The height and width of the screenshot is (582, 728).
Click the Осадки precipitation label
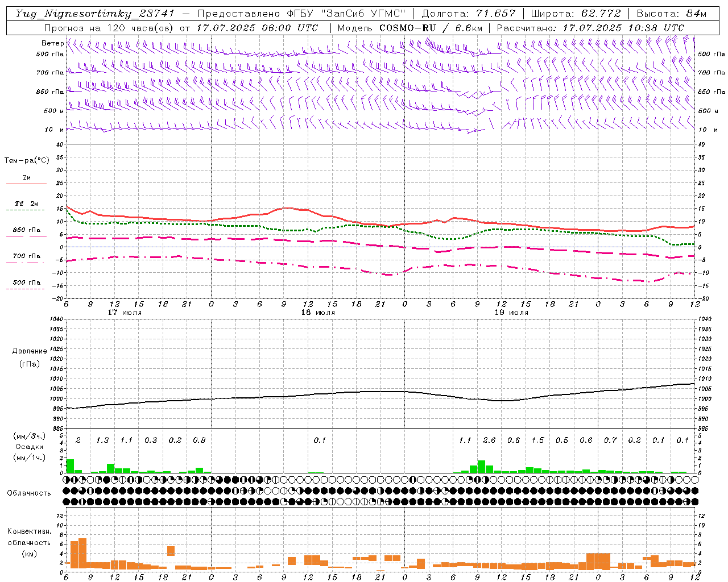click(x=29, y=447)
